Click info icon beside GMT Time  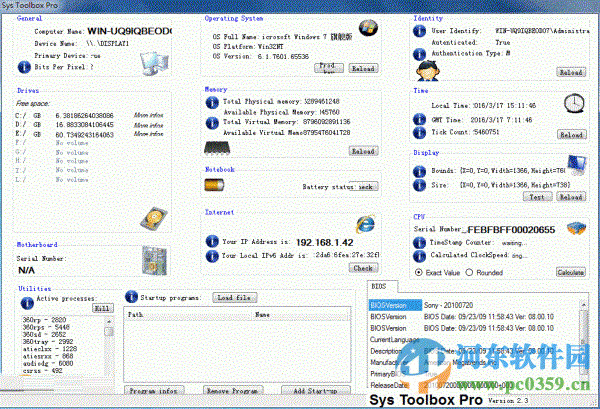click(x=419, y=119)
